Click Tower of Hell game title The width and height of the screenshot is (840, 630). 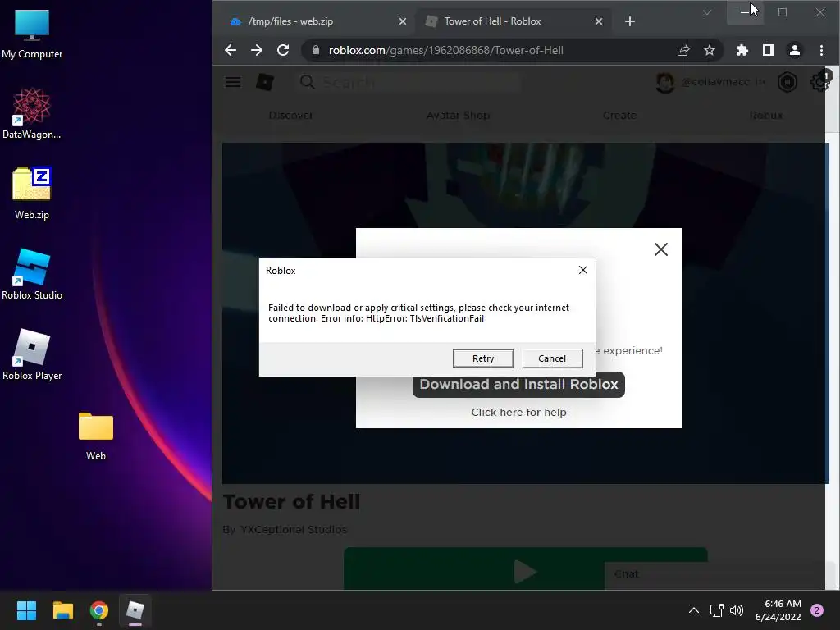coord(291,501)
